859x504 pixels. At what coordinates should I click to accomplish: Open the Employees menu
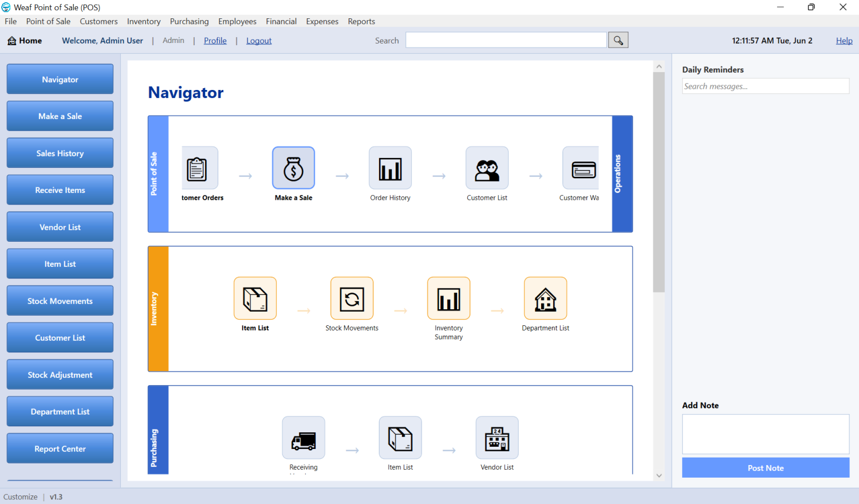tap(237, 21)
